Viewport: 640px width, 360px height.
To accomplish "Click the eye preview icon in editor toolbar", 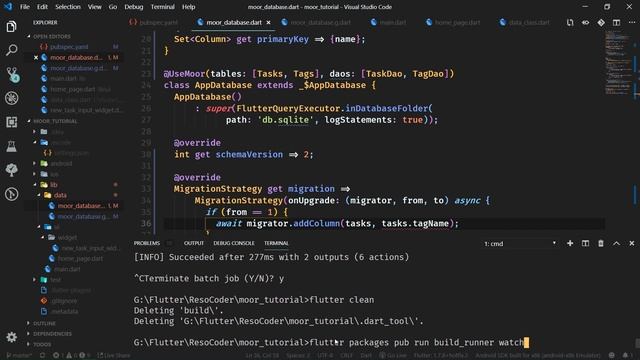I will [585, 22].
